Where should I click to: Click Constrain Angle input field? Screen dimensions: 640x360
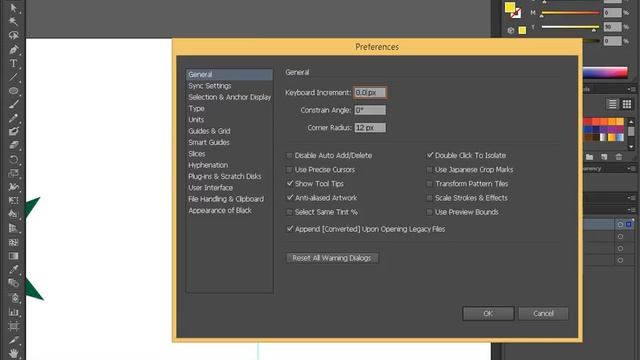pyautogui.click(x=370, y=110)
